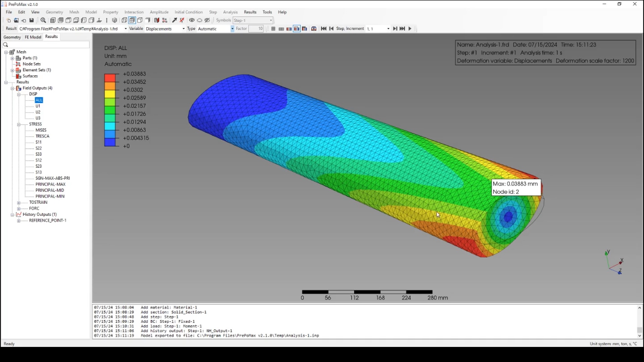Jump to the first step increment
This screenshot has height=362, width=644.
(323, 29)
